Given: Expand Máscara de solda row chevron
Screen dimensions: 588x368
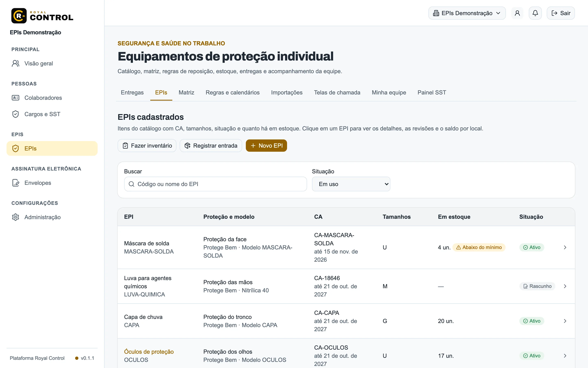Looking at the screenshot, I should pos(565,247).
